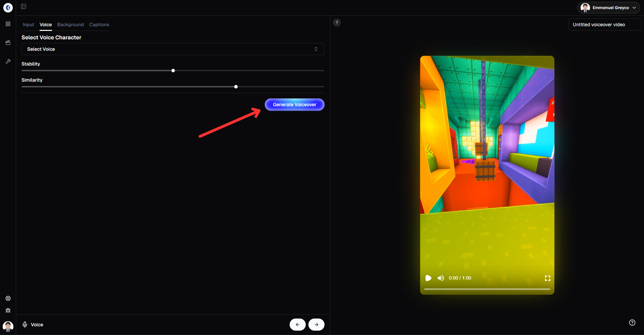Open the Select Voice dropdown
Viewport: 644px width, 335px height.
pyautogui.click(x=173, y=49)
